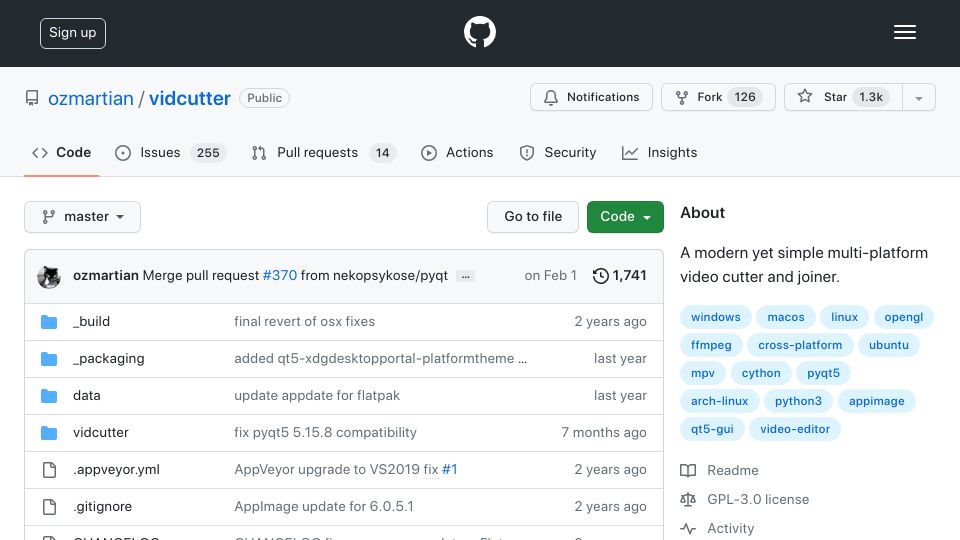Switch to the Code tab

61,152
